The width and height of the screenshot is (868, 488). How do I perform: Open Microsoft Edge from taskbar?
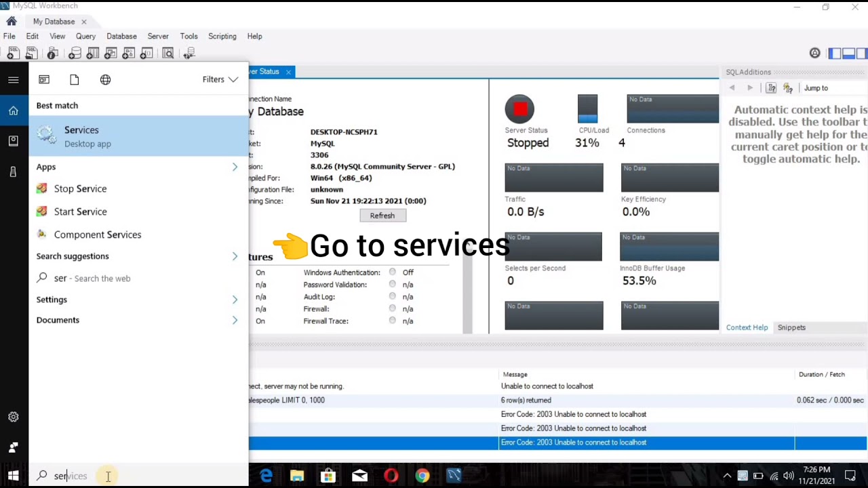266,476
